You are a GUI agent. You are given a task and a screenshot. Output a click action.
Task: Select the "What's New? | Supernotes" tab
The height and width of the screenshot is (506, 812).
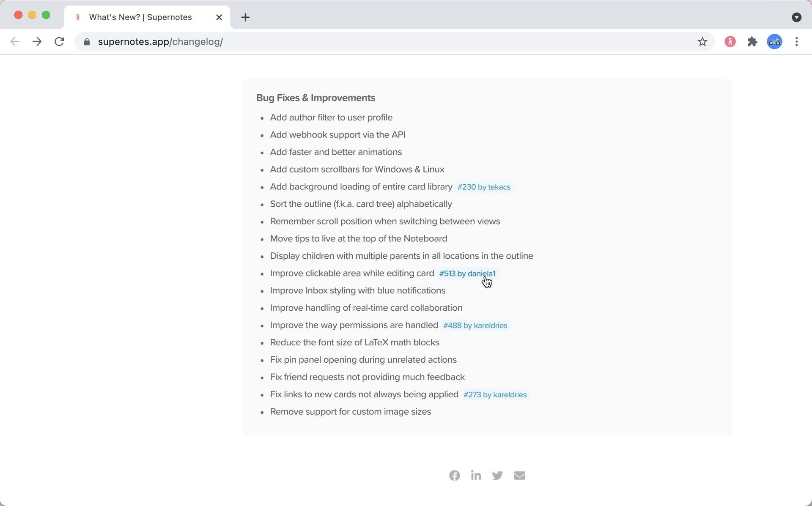point(140,17)
